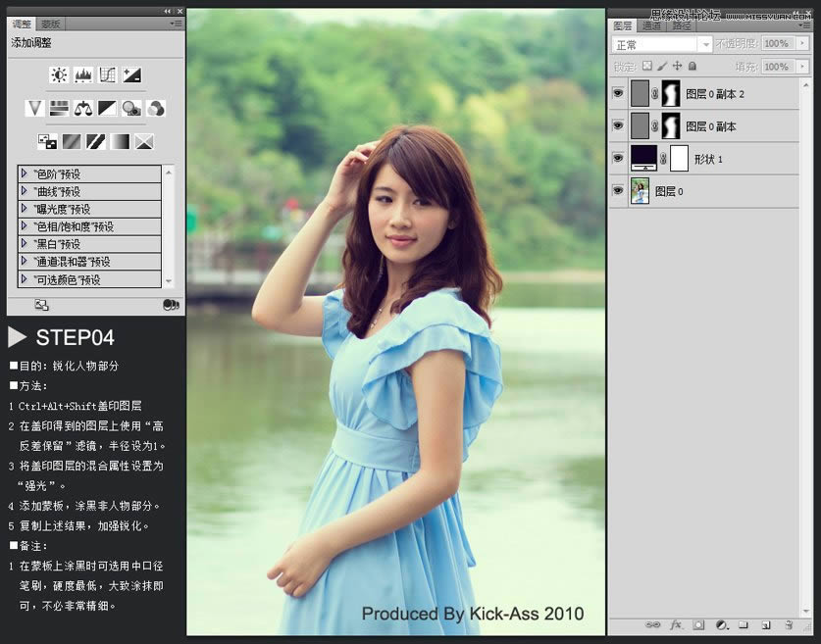This screenshot has width=821, height=644.
Task: Toggle visibility of 形状 1 layer
Action: pyautogui.click(x=618, y=158)
